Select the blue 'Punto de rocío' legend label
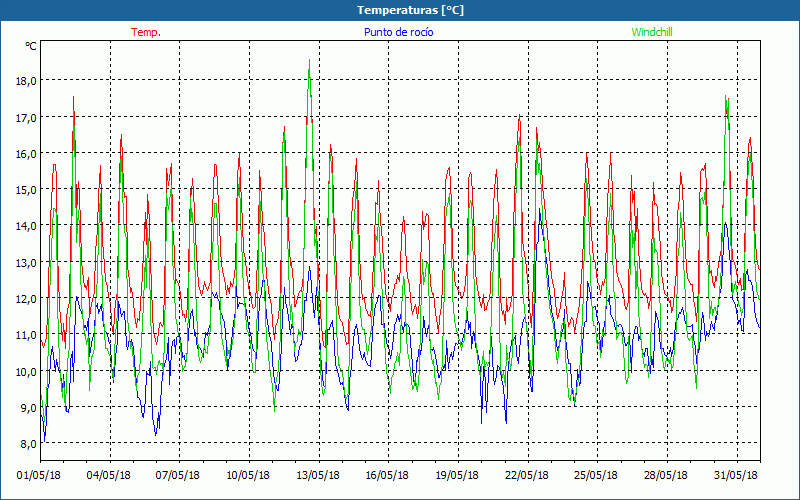The image size is (800, 500). pos(398,32)
